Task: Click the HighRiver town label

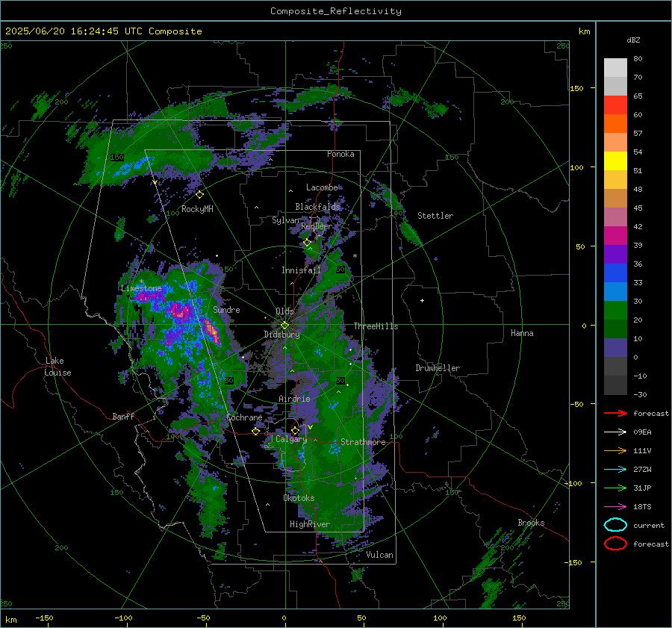Action: point(310,524)
